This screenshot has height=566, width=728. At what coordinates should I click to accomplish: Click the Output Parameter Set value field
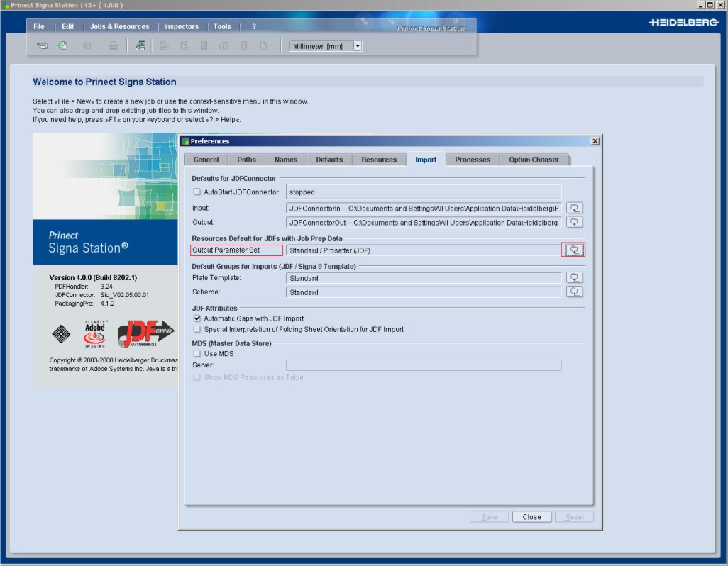(424, 250)
